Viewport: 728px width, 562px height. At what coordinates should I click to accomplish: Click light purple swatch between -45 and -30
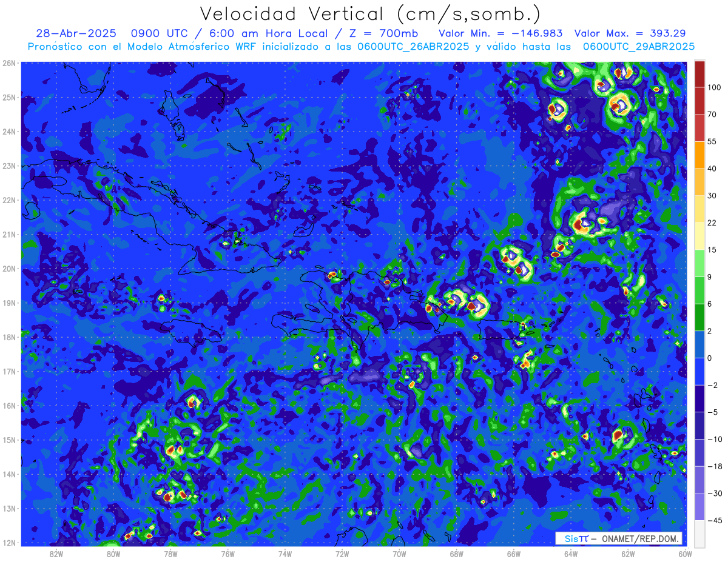coord(699,506)
